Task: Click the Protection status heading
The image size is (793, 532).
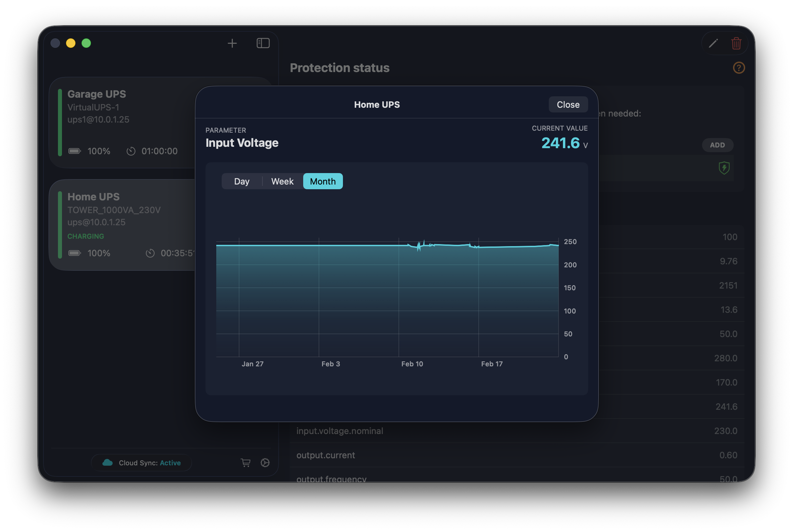Action: [340, 68]
